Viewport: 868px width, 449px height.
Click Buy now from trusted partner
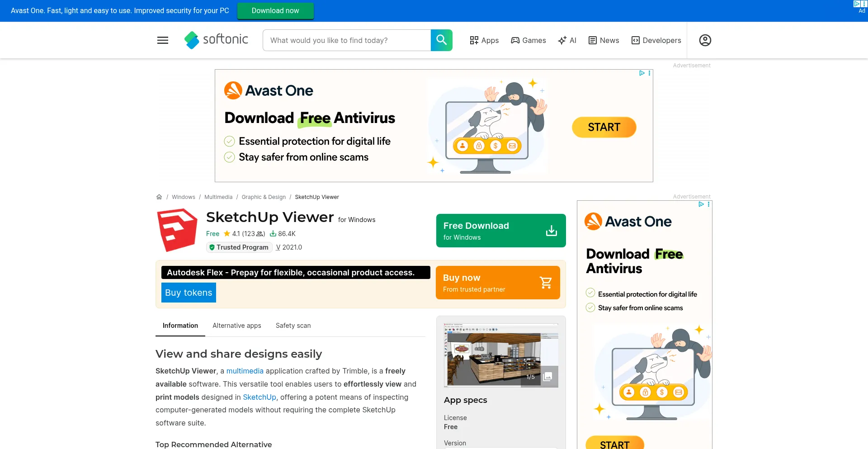pos(498,283)
